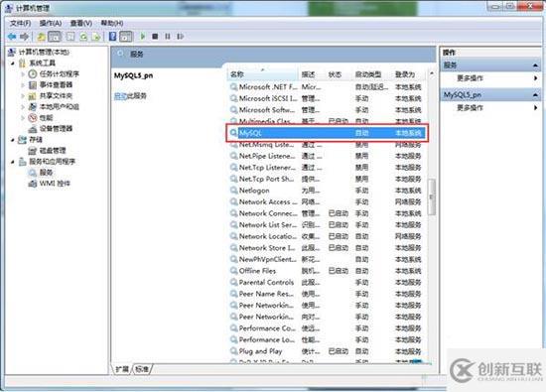Click the 启动此服务 link
The height and width of the screenshot is (392, 546).
coord(130,95)
